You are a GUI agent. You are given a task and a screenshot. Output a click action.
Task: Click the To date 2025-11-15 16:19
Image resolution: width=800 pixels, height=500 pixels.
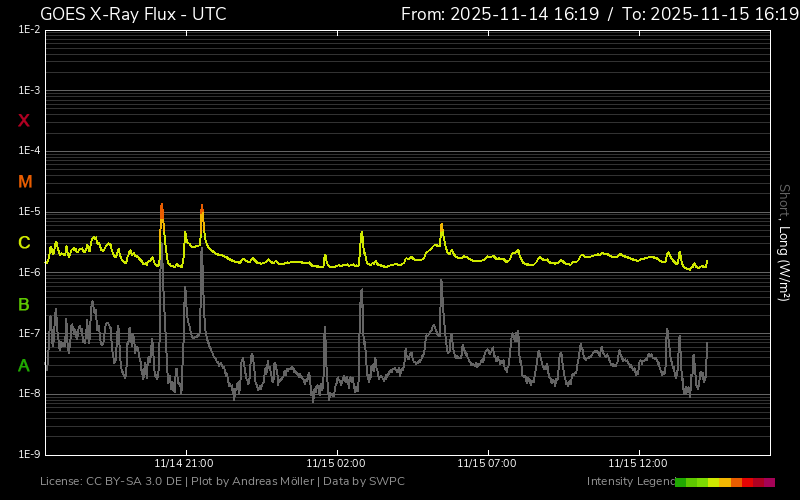coord(711,14)
